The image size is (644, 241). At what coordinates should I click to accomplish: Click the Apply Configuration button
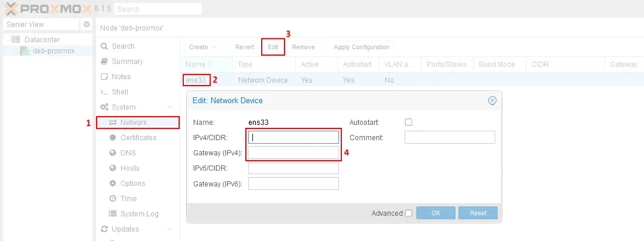tap(361, 47)
